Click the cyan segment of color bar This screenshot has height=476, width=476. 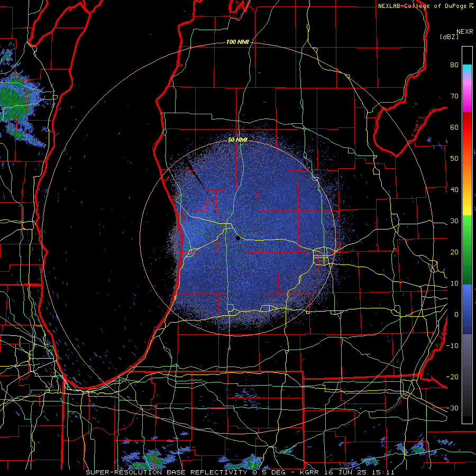(467, 69)
